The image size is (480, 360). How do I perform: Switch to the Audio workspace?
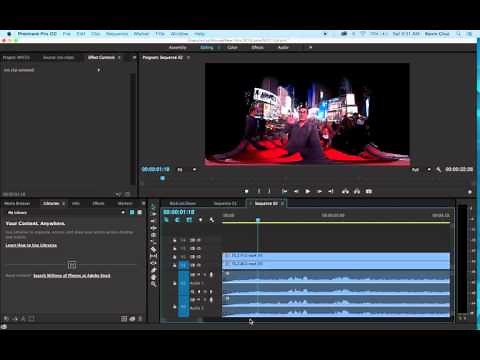pos(283,48)
